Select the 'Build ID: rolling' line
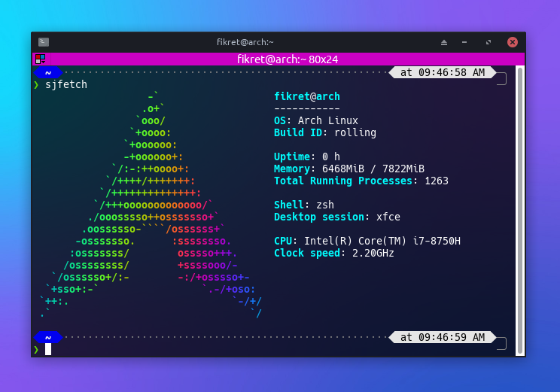 325,133
